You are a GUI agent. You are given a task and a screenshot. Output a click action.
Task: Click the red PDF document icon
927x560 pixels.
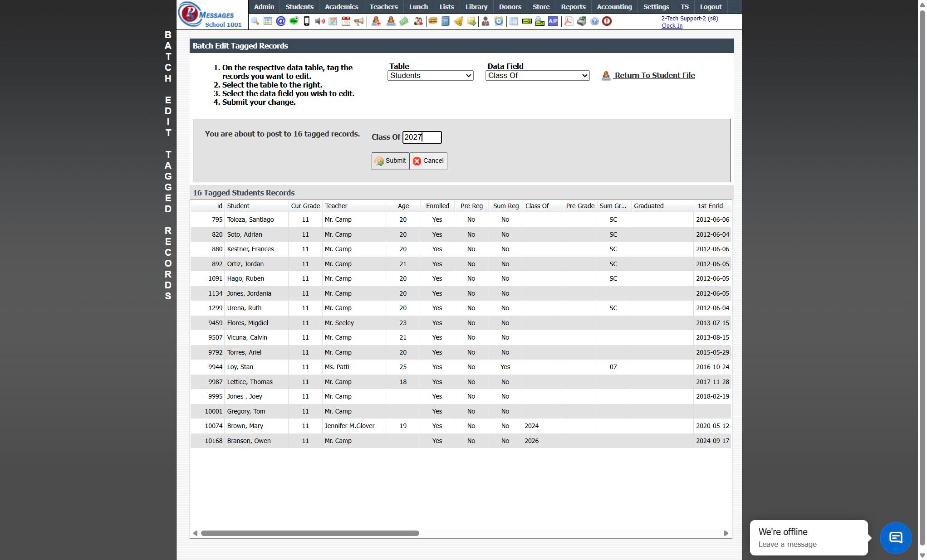tap(568, 21)
